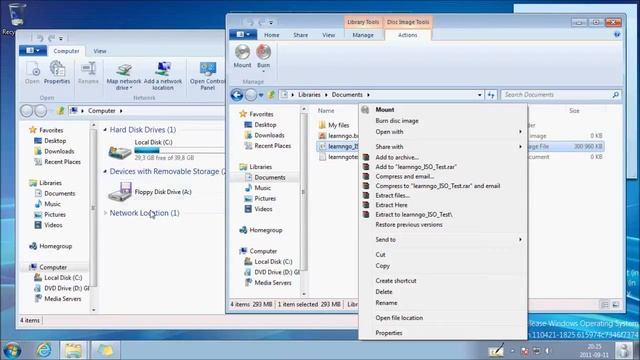
Task: Open the Burn button dropdown arrow
Action: click(263, 71)
